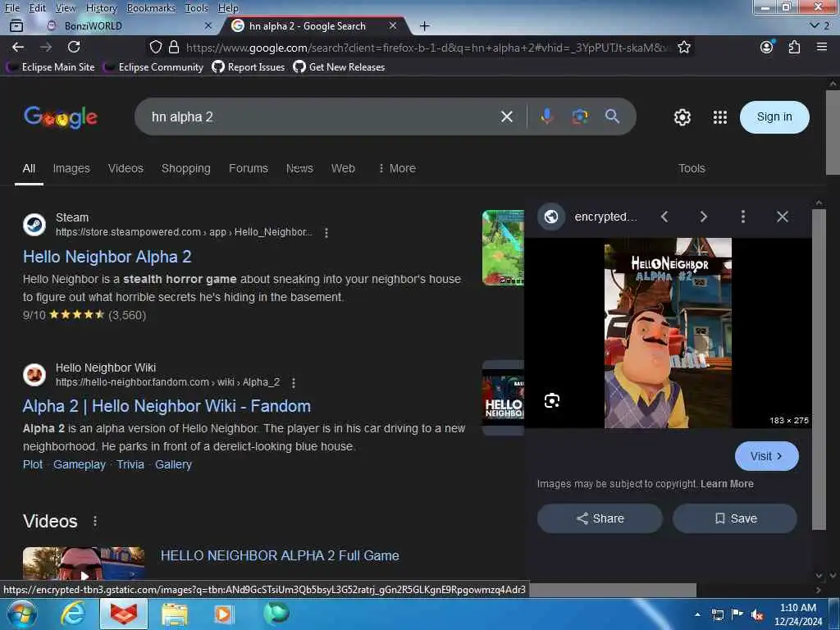The height and width of the screenshot is (630, 840).
Task: Open the Steam result thumbnail image
Action: [x=503, y=248]
